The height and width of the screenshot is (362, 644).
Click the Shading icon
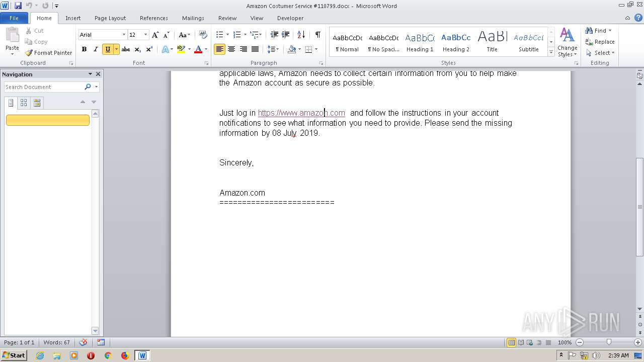point(292,49)
